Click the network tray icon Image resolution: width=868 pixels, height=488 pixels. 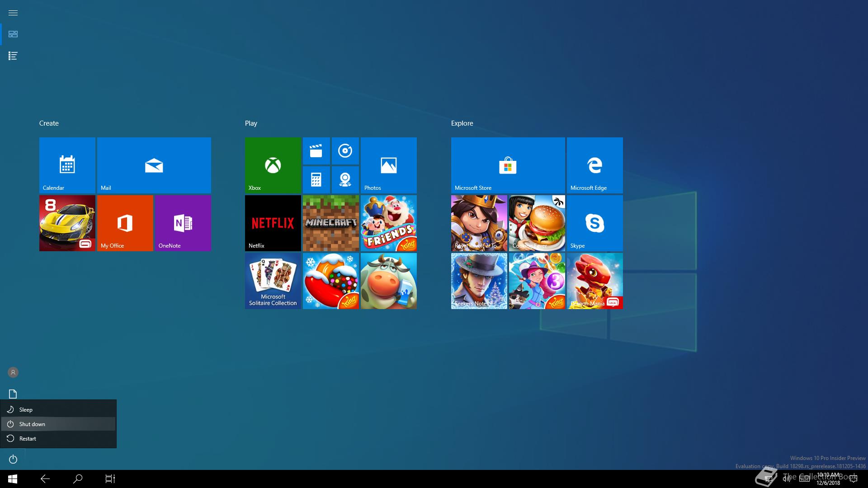click(x=768, y=479)
